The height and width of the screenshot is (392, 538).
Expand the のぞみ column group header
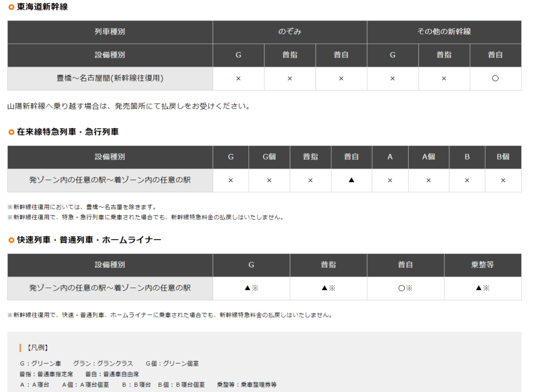289,32
